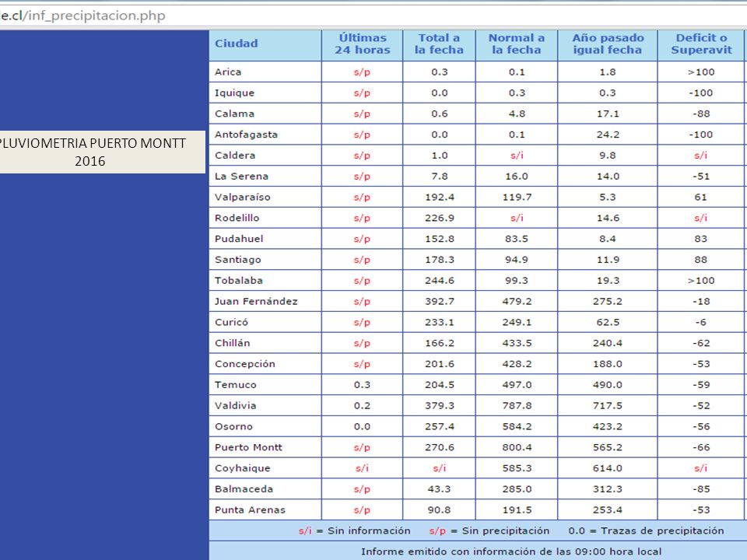
Task: Click Osorno last year value 423.2
Action: click(608, 427)
